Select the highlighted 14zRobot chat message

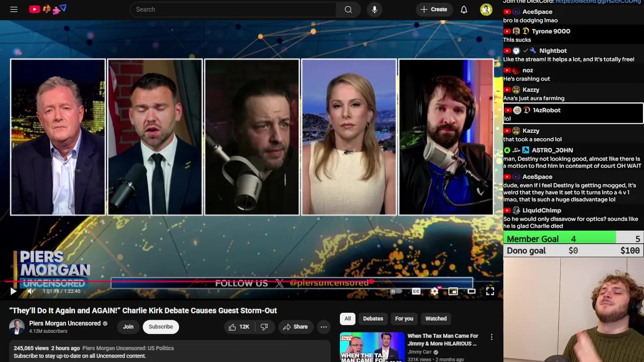pos(573,114)
